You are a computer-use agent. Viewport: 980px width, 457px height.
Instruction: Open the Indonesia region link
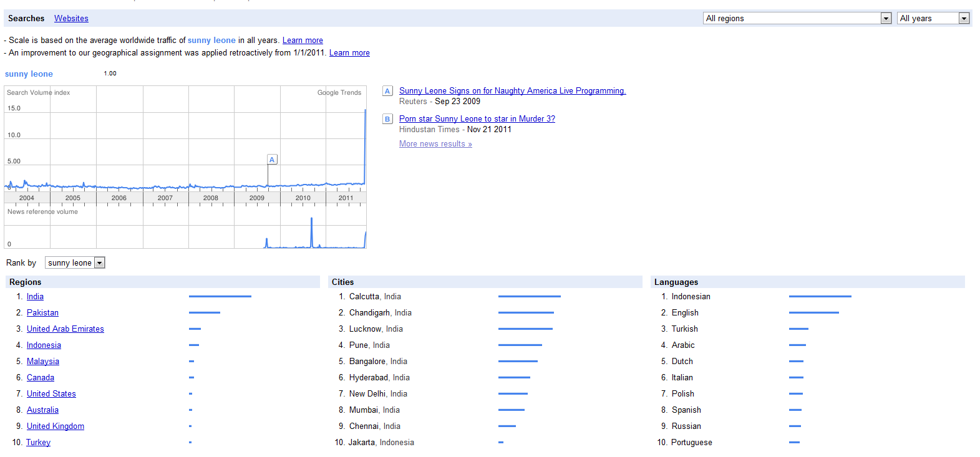(x=44, y=345)
